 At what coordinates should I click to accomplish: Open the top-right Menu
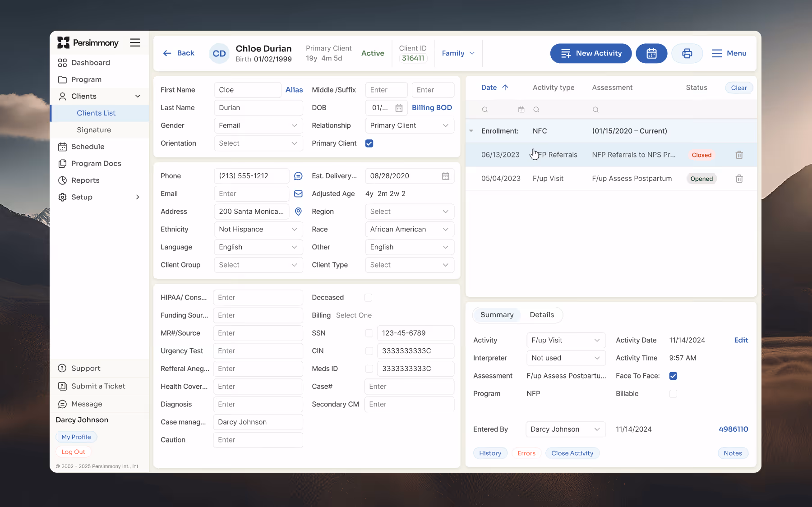729,53
